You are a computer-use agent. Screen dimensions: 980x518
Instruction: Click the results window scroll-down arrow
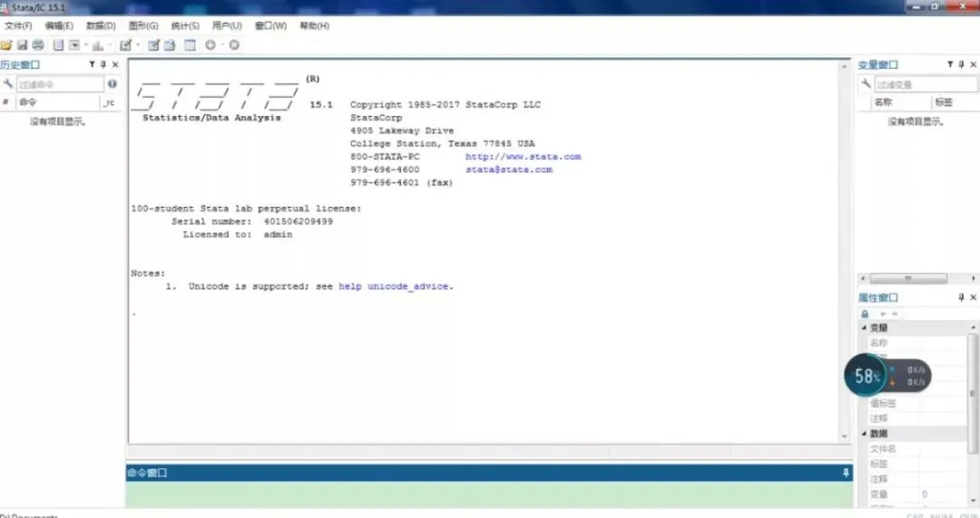845,436
